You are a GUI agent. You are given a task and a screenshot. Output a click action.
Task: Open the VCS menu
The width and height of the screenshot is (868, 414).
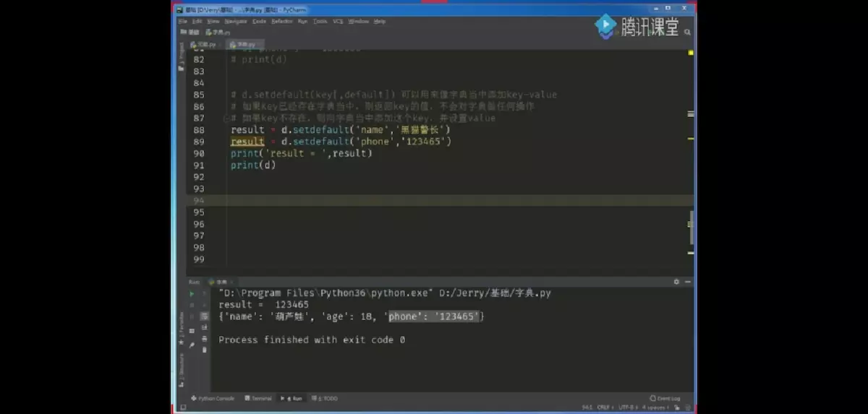(x=338, y=22)
